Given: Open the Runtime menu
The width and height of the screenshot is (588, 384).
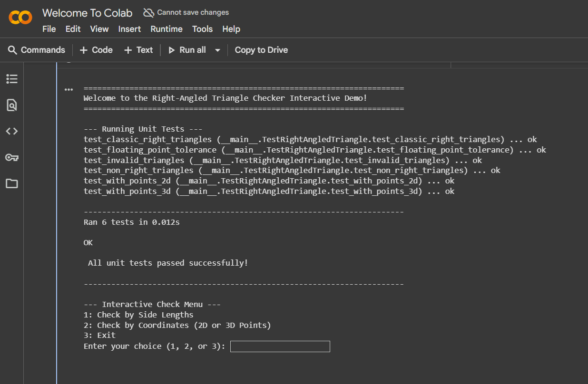Looking at the screenshot, I should [x=167, y=29].
